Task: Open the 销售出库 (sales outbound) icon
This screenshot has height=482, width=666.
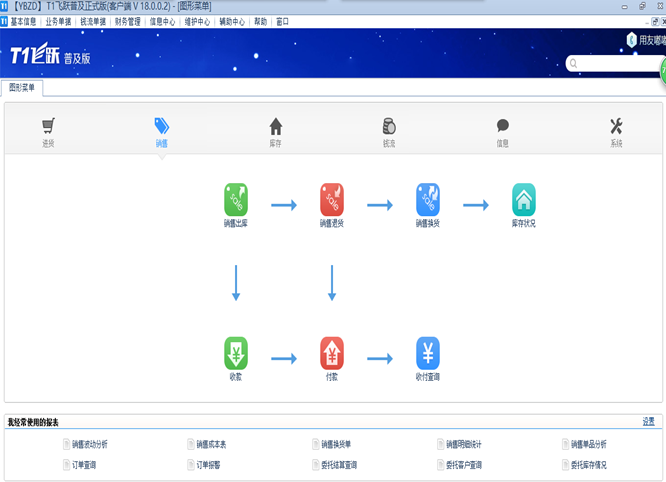Action: click(236, 199)
